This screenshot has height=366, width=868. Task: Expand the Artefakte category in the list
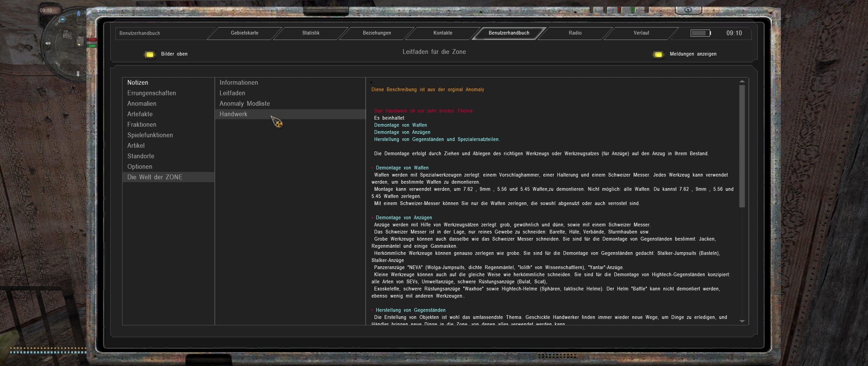pyautogui.click(x=140, y=114)
